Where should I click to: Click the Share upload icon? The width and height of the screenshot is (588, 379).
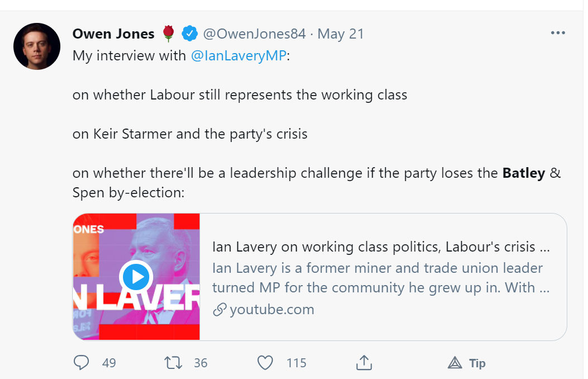coord(364,363)
